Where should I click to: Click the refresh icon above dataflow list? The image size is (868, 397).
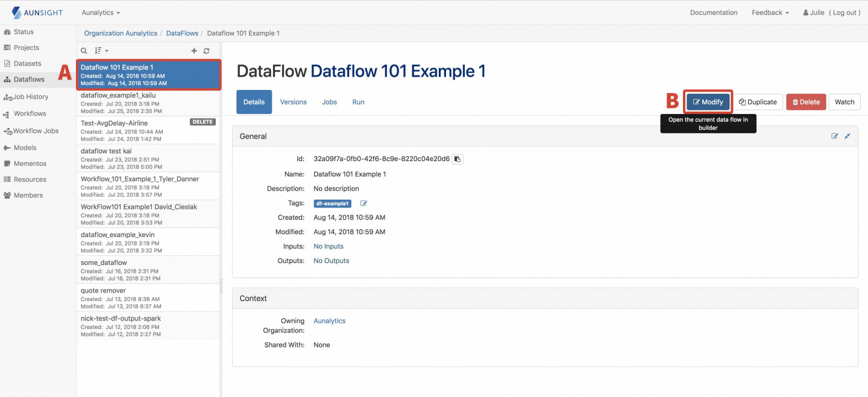tap(206, 51)
